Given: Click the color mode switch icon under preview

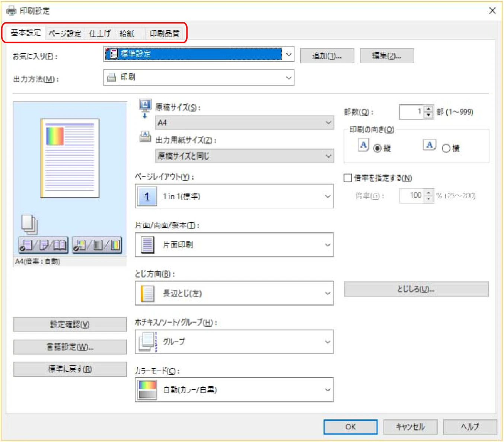Looking at the screenshot, I should click(x=97, y=245).
